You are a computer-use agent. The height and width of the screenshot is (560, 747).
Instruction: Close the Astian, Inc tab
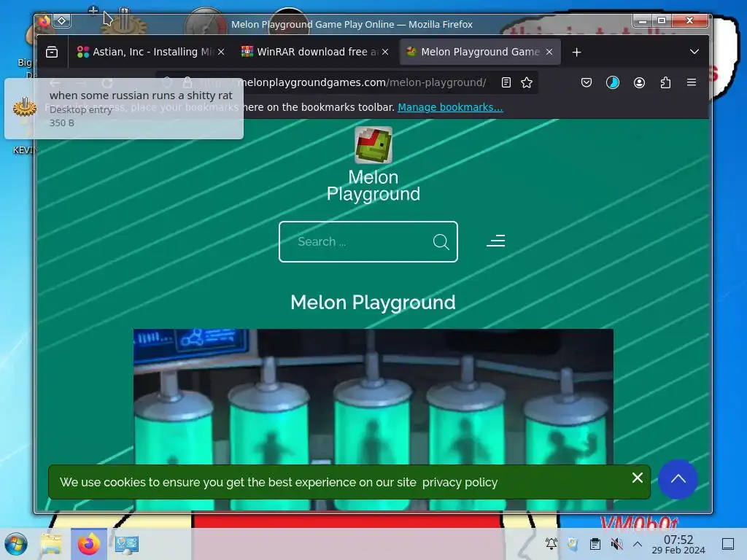click(221, 52)
